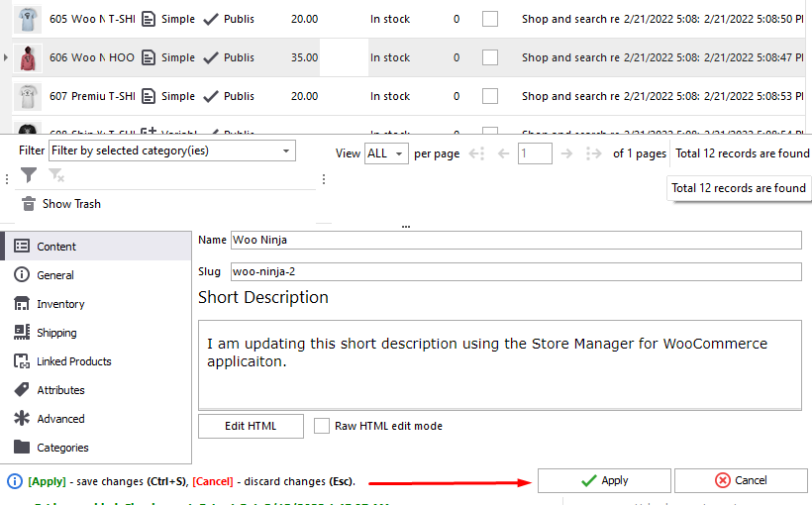Click the toolbar drag handle left of the filter icon
Image resolution: width=812 pixels, height=505 pixels.
[x=7, y=179]
